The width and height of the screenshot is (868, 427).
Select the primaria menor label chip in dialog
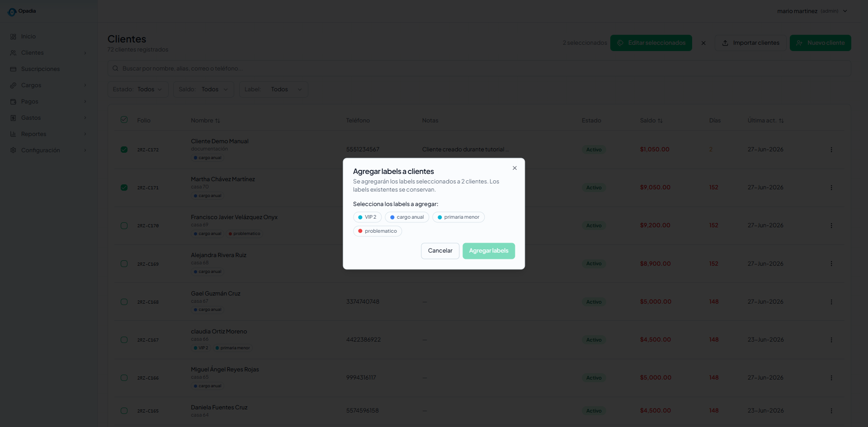point(458,217)
